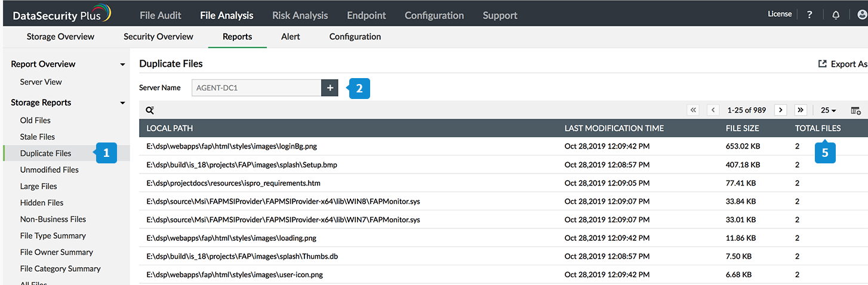The height and width of the screenshot is (285, 868).
Task: Open the notifications bell icon
Action: pos(836,15)
